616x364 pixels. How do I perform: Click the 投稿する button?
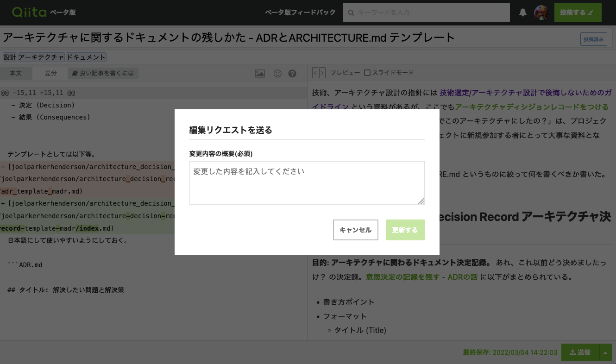(x=578, y=13)
